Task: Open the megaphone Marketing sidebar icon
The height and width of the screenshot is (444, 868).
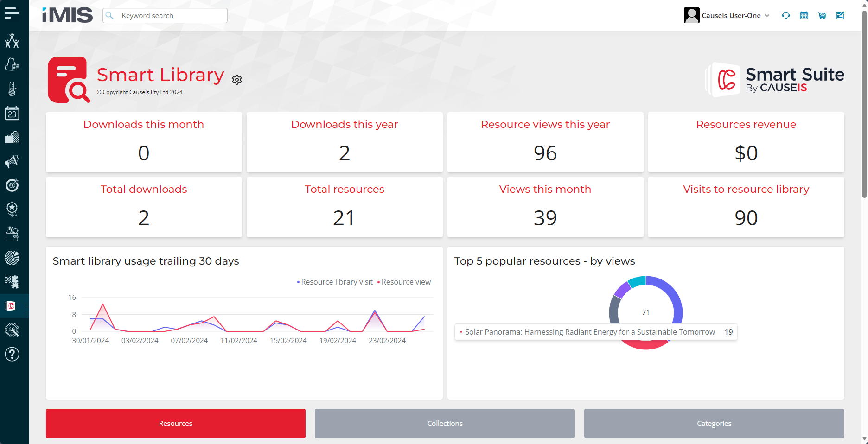Action: 12,161
